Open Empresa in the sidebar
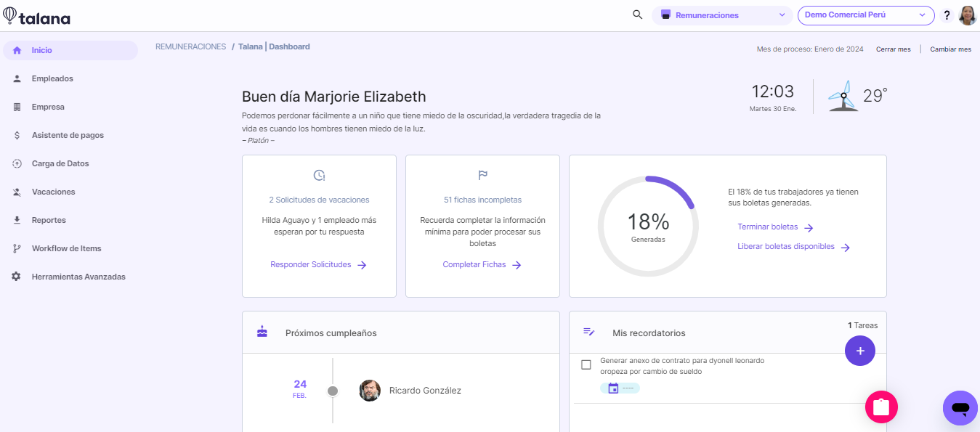The image size is (980, 432). point(70,107)
